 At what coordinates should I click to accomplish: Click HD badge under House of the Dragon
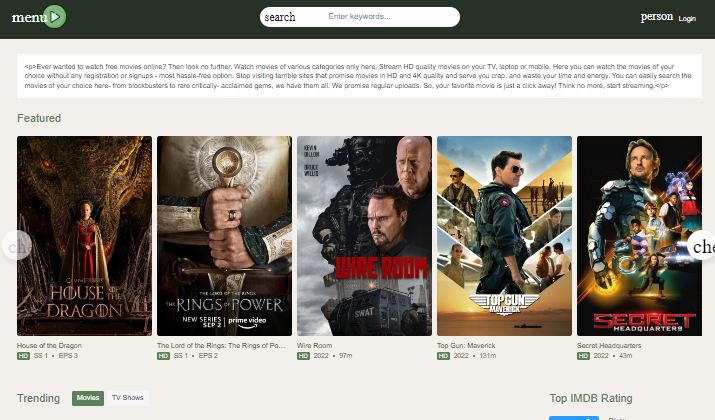23,356
